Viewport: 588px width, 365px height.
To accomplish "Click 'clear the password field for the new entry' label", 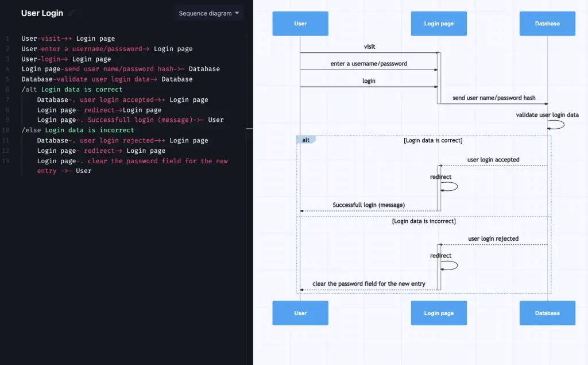I will coord(369,283).
